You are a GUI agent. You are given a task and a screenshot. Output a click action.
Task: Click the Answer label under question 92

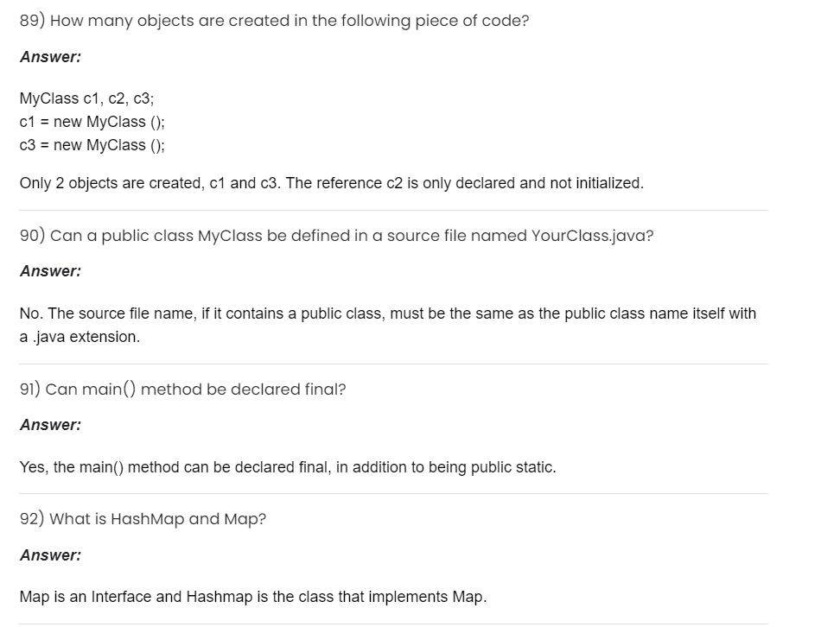coord(51,555)
